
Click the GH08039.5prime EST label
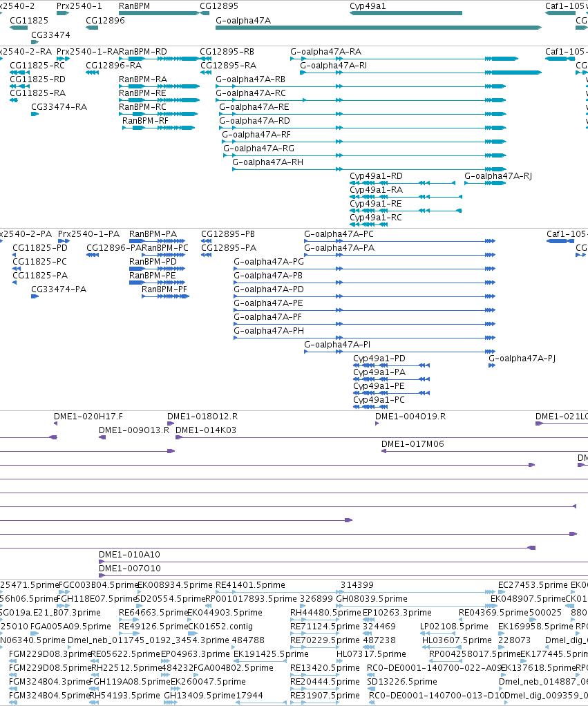372,599
